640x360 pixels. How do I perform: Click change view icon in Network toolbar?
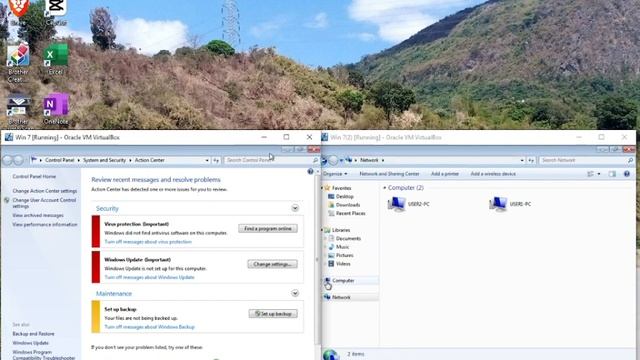point(591,174)
